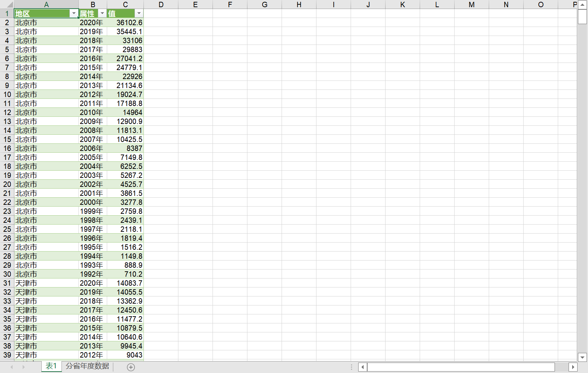
Task: Select column C header
Action: point(125,5)
